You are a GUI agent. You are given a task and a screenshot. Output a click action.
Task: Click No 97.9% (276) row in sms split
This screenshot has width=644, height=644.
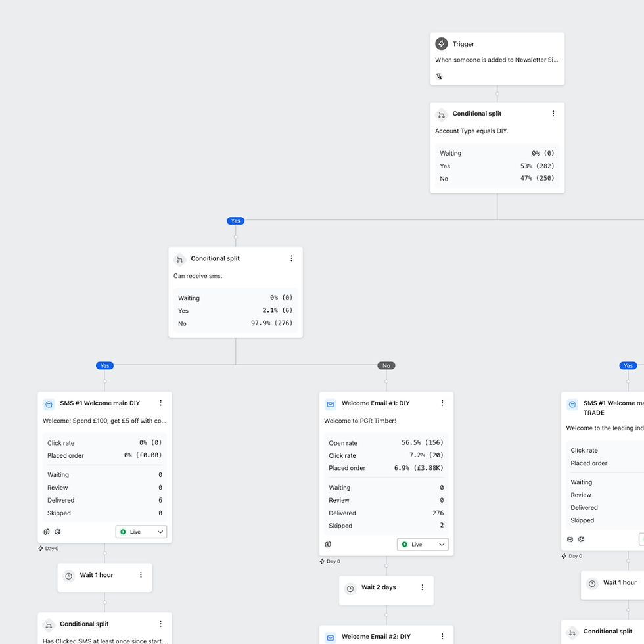(235, 323)
